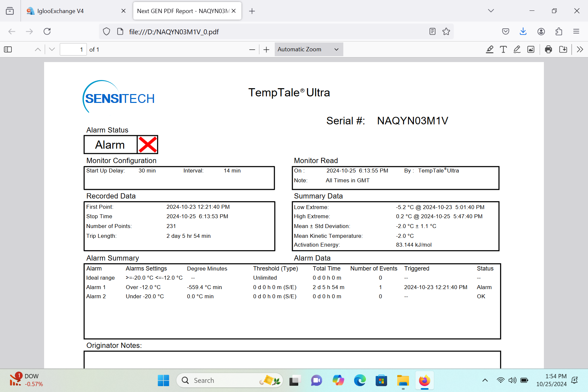Screen dimensions: 588x392
Task: Click the Alarm 1 row label
Action: click(96, 287)
